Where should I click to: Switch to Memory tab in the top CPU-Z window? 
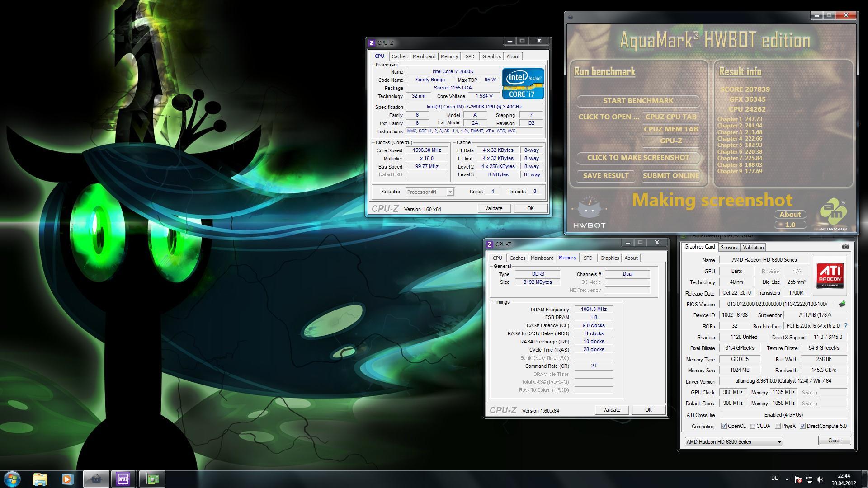point(449,56)
